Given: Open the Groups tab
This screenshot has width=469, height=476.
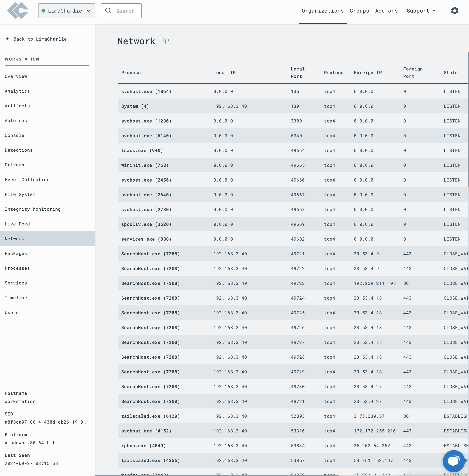Looking at the screenshot, I should (359, 11).
